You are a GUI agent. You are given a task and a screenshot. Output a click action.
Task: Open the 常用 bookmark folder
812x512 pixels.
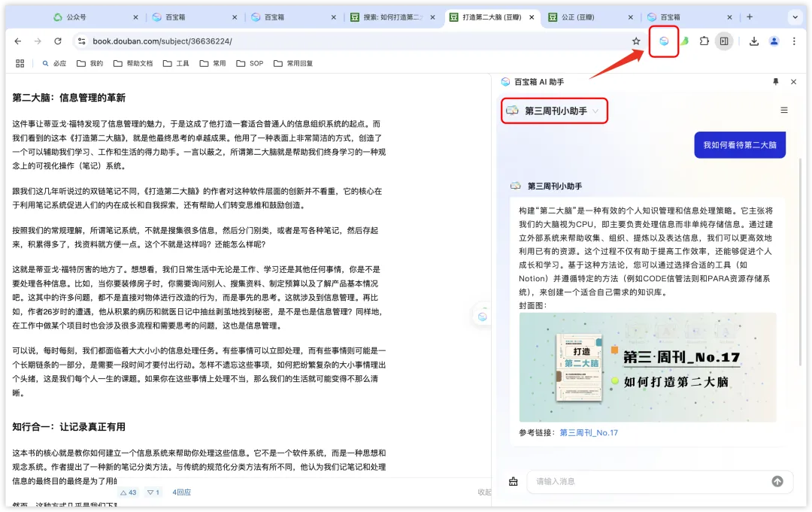213,63
